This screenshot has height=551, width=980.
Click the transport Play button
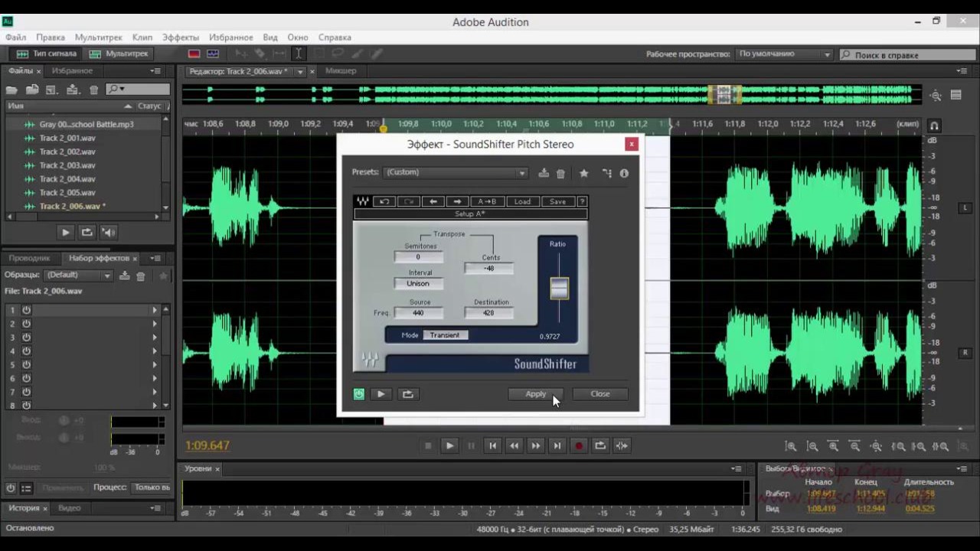click(x=449, y=445)
